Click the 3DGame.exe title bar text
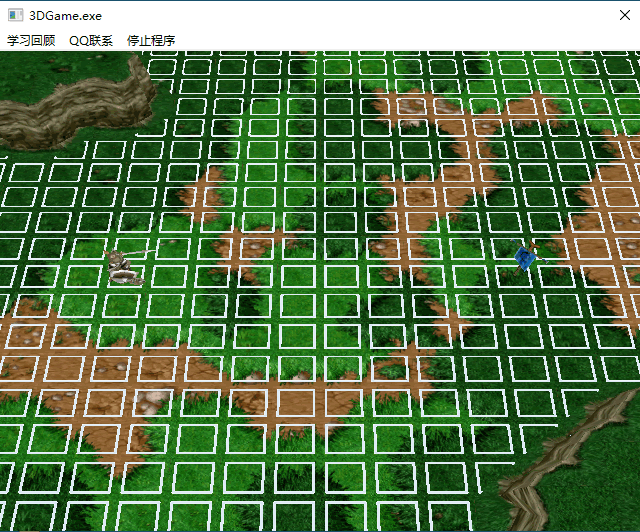640x532 pixels. tap(65, 16)
